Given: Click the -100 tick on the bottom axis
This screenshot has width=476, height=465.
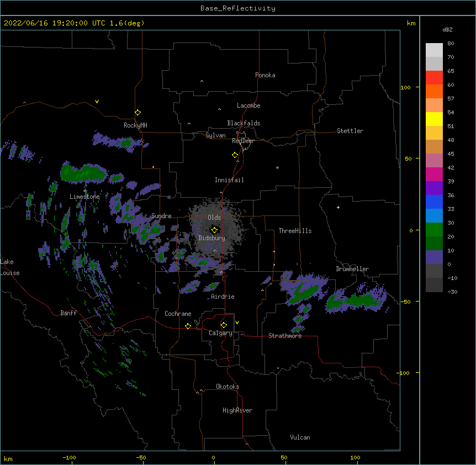Looking at the screenshot, I should pyautogui.click(x=69, y=457).
